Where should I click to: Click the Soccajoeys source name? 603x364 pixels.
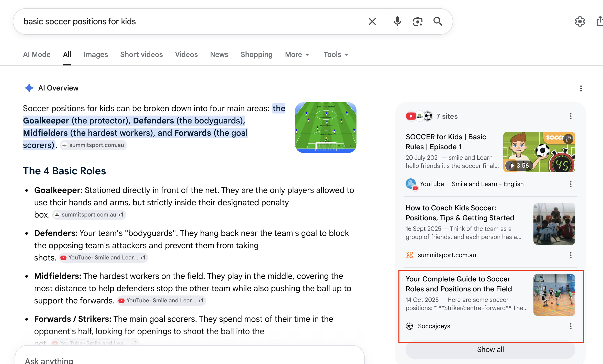click(434, 326)
